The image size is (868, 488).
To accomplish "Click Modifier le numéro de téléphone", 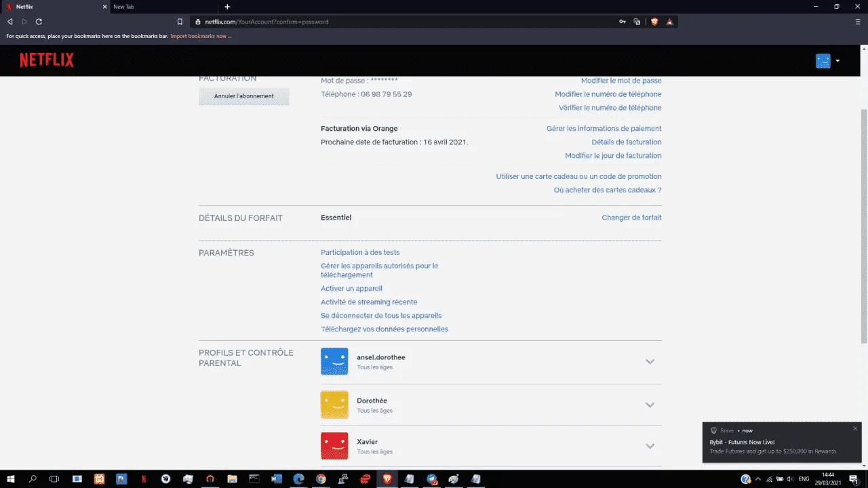I will [x=608, y=94].
